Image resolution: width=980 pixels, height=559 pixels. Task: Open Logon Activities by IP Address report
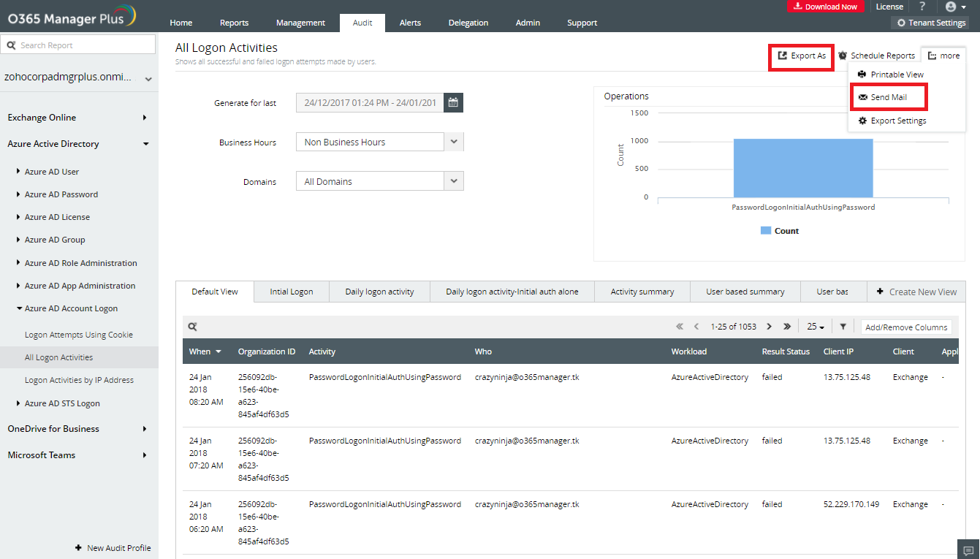(x=79, y=380)
